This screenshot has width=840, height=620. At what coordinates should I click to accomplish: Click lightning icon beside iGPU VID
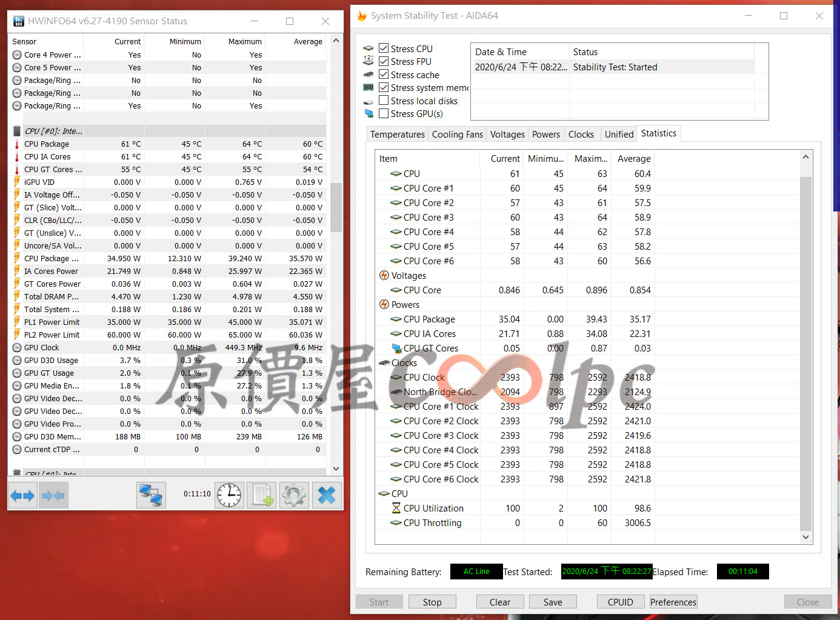click(x=17, y=182)
